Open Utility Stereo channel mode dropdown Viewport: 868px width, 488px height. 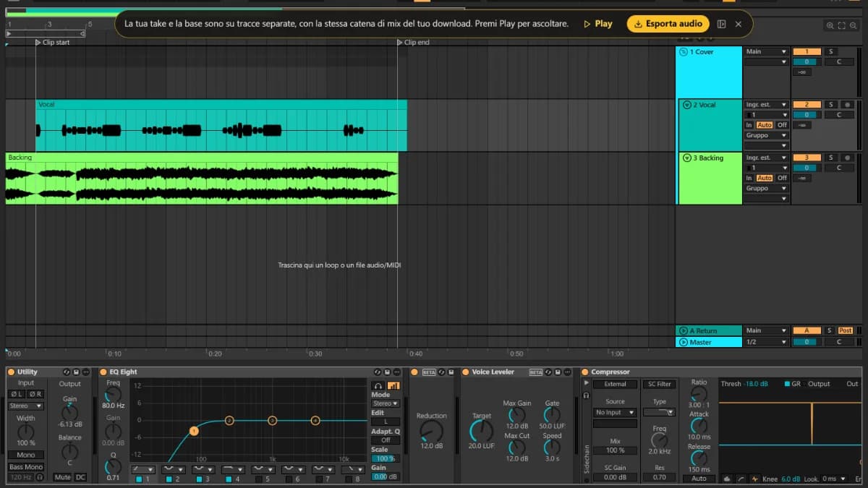[26, 406]
